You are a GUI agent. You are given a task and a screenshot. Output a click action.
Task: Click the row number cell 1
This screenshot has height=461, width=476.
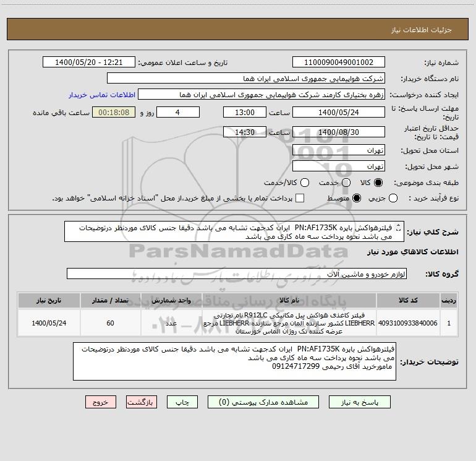click(449, 323)
